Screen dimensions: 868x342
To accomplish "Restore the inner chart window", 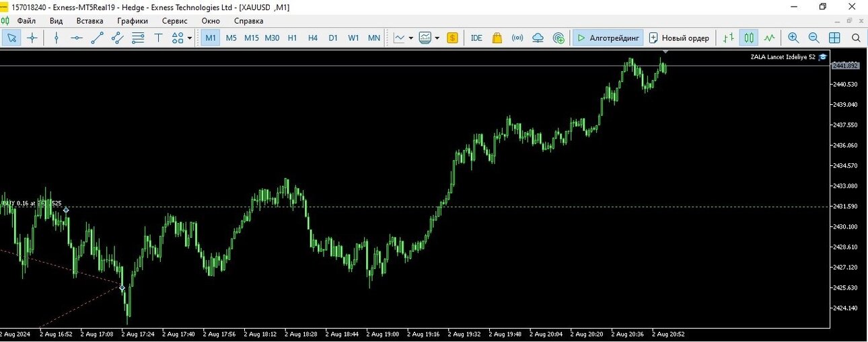I will [x=849, y=21].
